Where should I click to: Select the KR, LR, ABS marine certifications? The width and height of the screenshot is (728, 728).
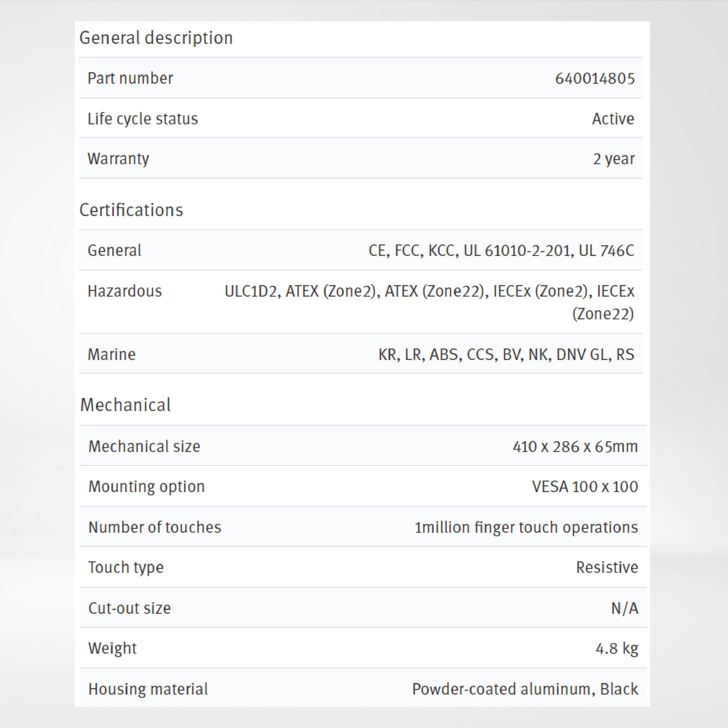pyautogui.click(x=506, y=354)
